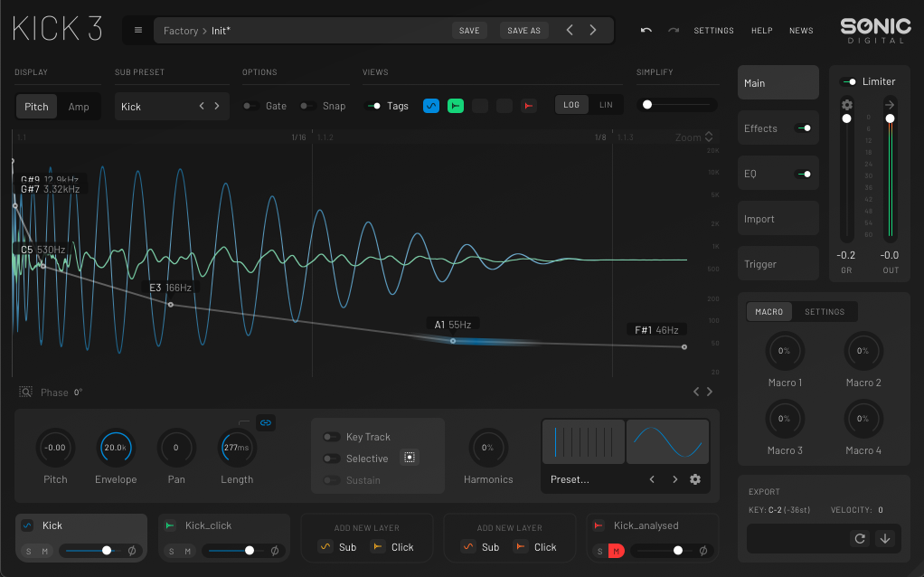
Task: Click the gear icon next to Preset selector
Action: 694,479
